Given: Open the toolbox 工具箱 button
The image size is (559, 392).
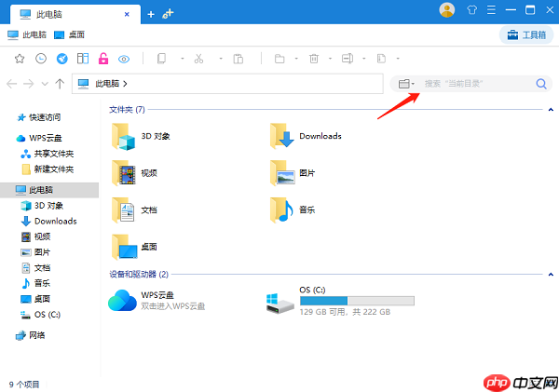Looking at the screenshot, I should click(x=526, y=35).
